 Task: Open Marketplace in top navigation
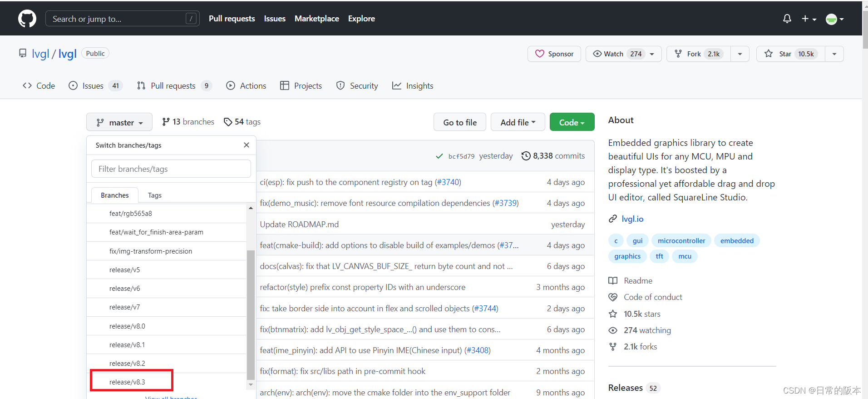(x=316, y=19)
